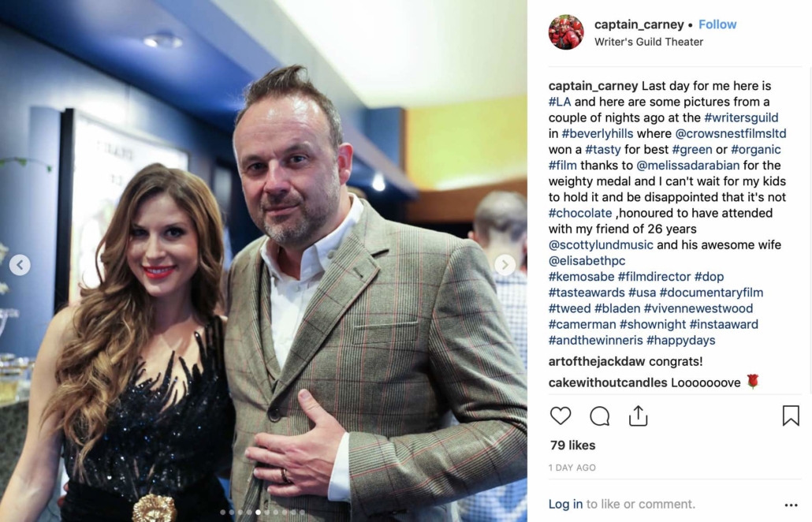Open the #documentaryfilm hashtag
812x522 pixels.
(x=711, y=293)
